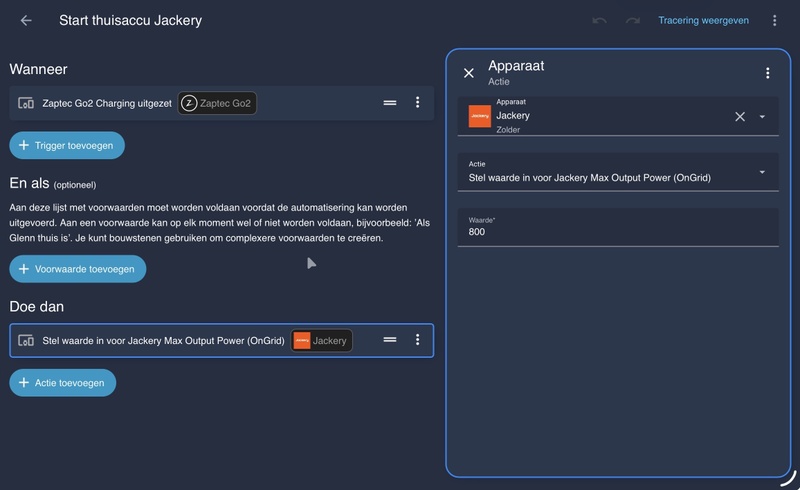Open the three-dot menu on Jackery action
Viewport: 800px width, 490px height.
point(417,339)
